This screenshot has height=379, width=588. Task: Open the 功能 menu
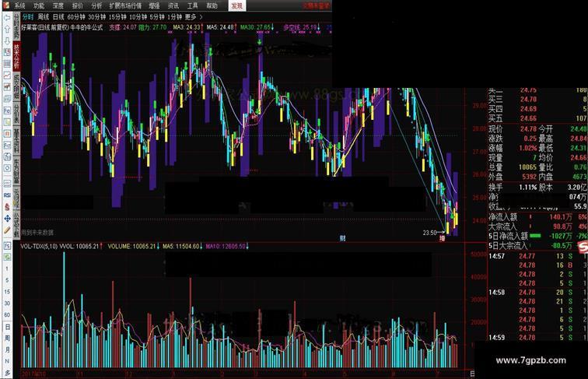coord(39,5)
